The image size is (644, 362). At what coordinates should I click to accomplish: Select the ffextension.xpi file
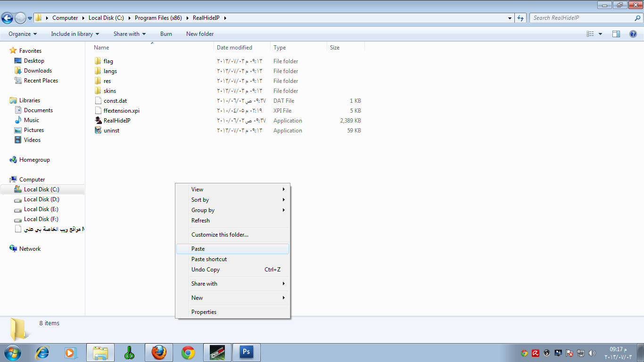122,111
